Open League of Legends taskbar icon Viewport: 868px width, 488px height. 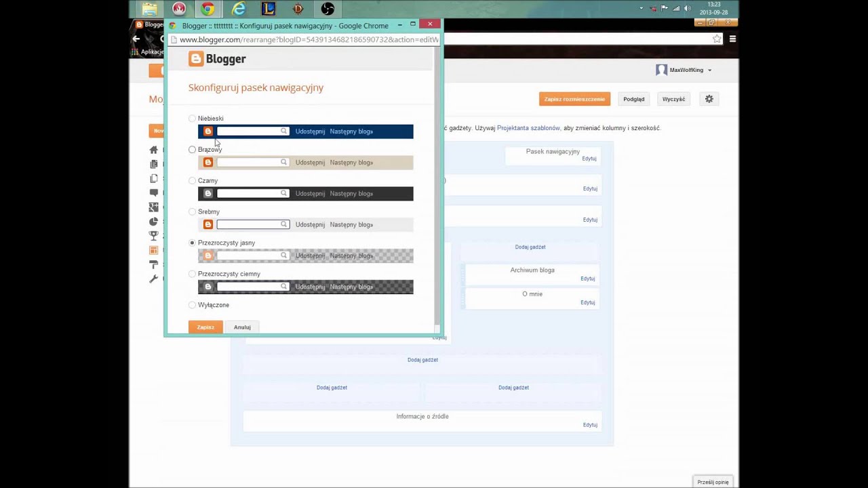coord(269,9)
